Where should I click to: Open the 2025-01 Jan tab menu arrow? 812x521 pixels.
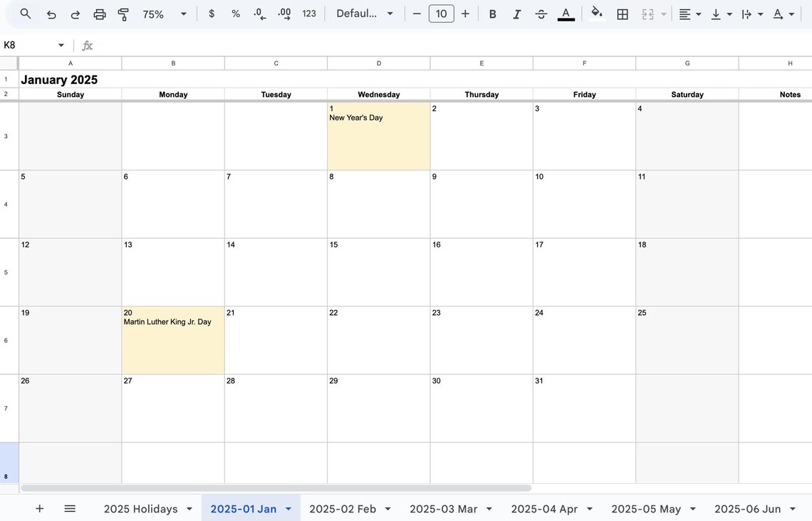(x=288, y=509)
